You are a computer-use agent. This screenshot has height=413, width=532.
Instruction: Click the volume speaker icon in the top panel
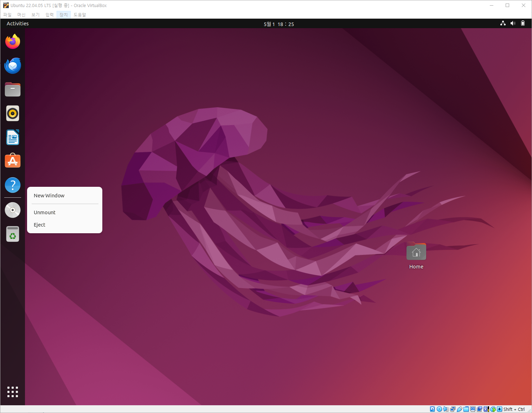(513, 23)
